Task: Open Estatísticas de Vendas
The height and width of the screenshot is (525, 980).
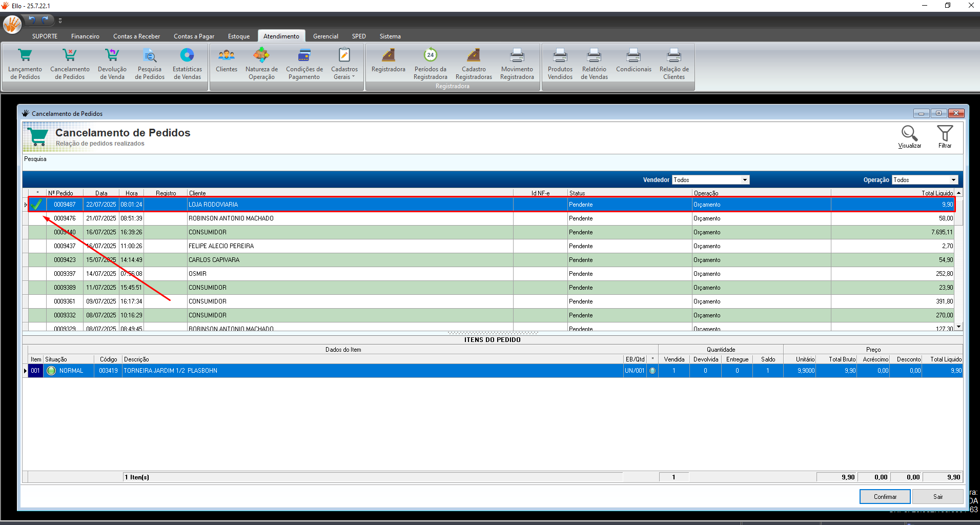Action: (187, 64)
